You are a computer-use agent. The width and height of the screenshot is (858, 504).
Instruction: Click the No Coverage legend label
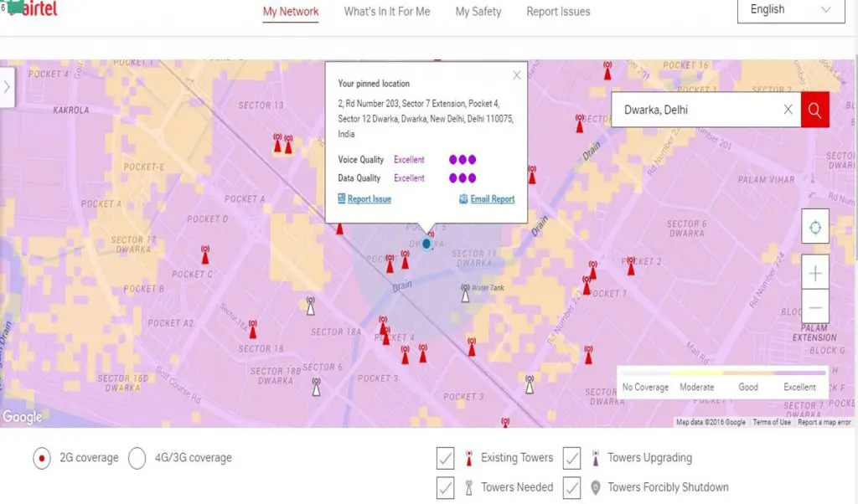(x=645, y=387)
